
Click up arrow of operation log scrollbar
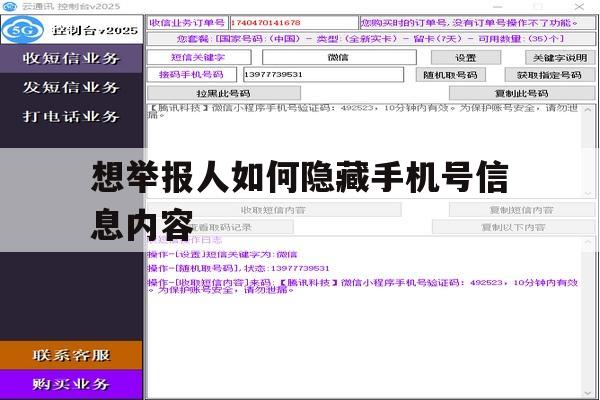click(x=588, y=243)
